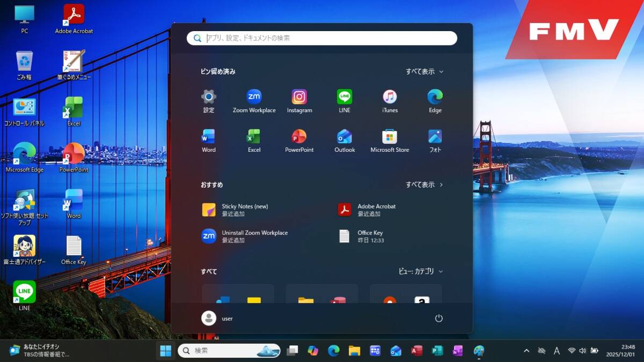Open Outlook from the pinned apps

click(x=345, y=141)
